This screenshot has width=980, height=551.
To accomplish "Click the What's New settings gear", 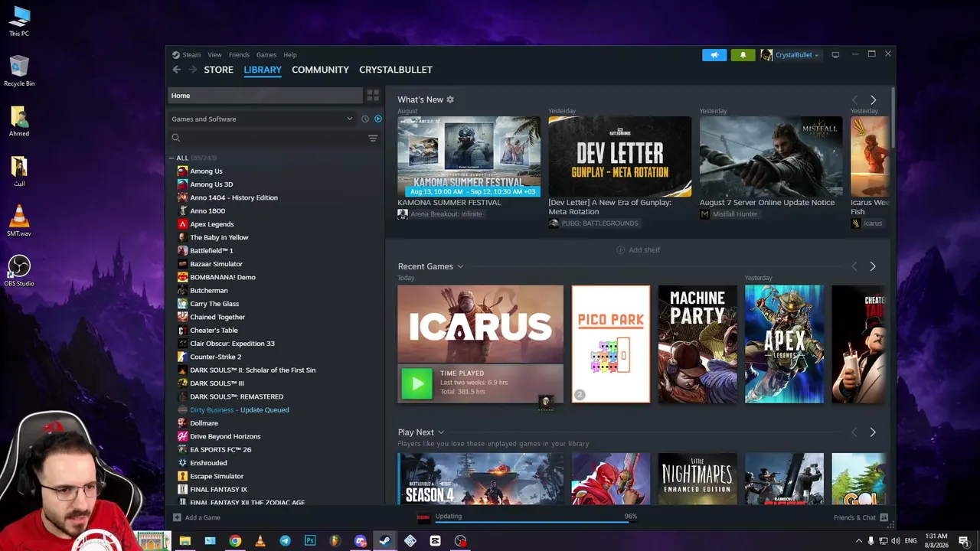I will [x=450, y=99].
